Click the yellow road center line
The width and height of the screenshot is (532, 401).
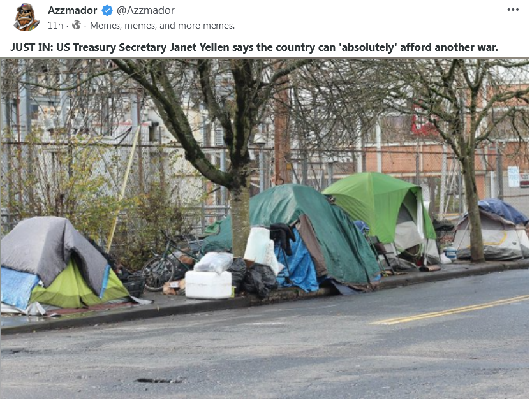[451, 310]
